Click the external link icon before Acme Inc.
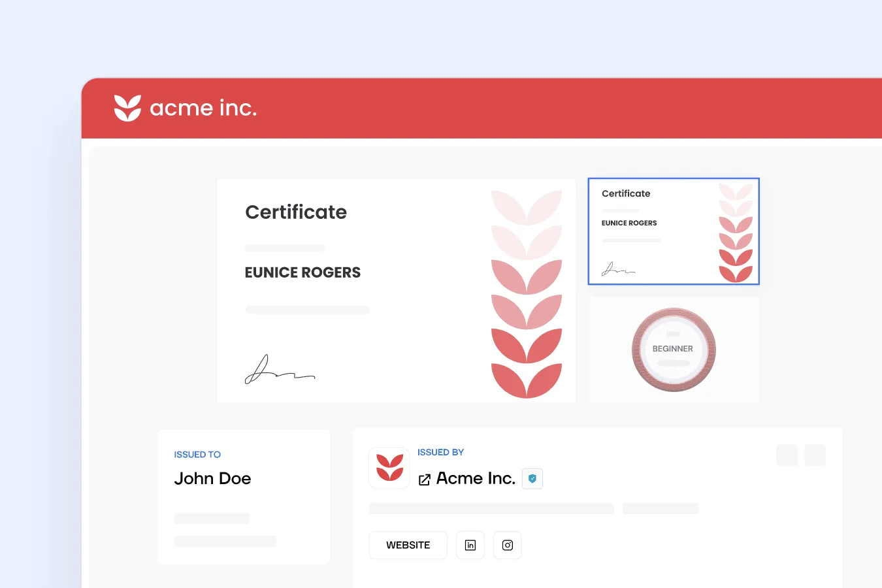 [x=425, y=480]
